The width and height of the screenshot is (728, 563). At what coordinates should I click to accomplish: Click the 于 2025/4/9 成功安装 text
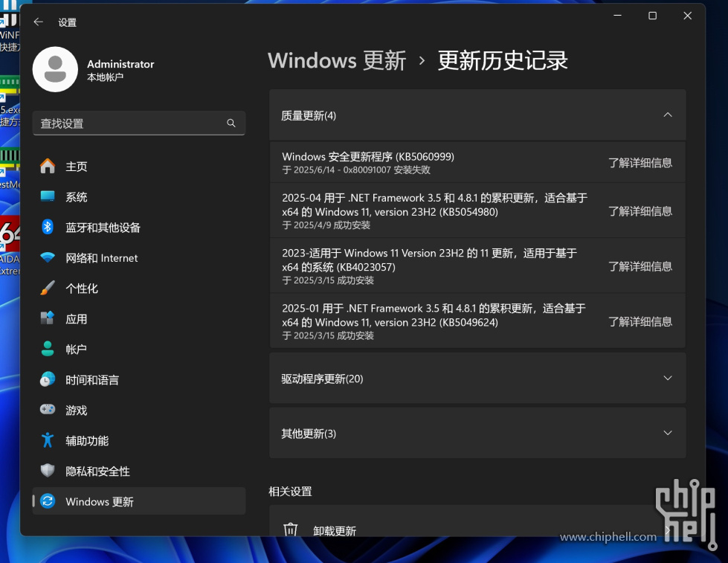(x=326, y=225)
